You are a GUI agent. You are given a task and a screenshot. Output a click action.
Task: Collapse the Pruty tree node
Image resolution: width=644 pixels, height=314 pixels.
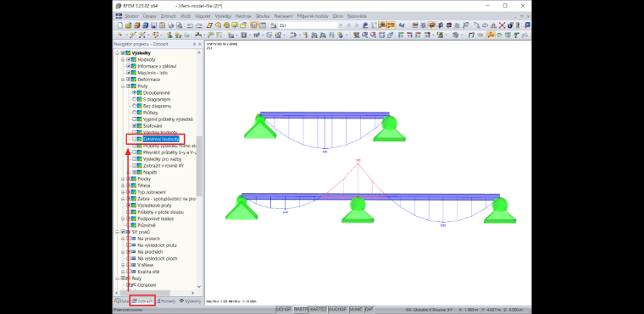click(x=123, y=86)
